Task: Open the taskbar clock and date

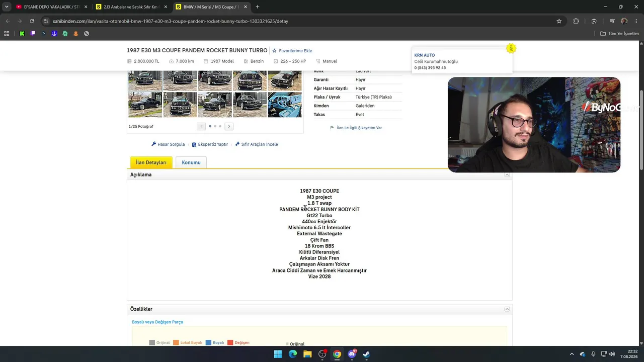Action: click(629, 354)
